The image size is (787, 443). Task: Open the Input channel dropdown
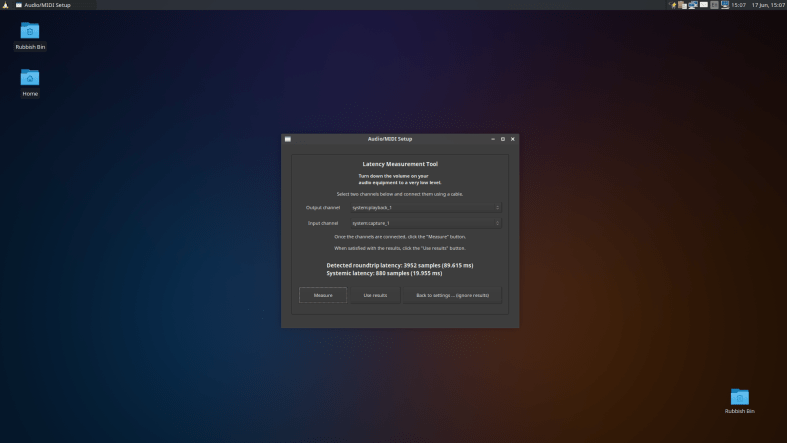pos(426,223)
